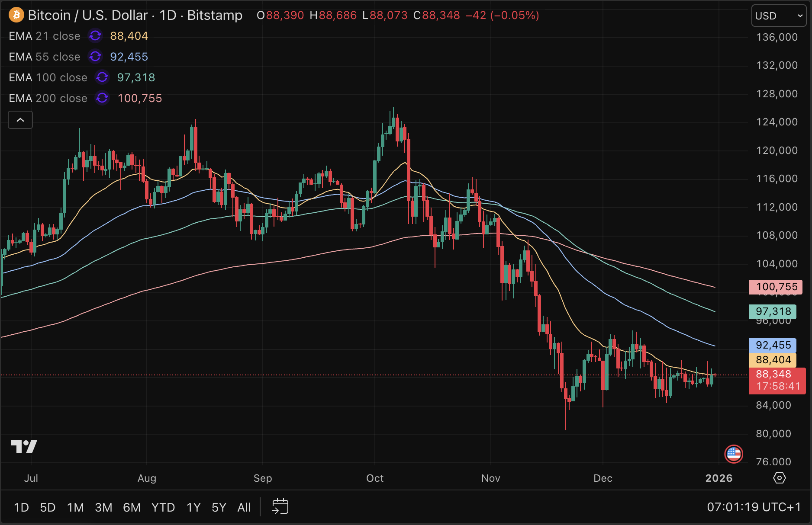Switch to the YTD range
Image resolution: width=812 pixels, height=525 pixels.
[163, 507]
